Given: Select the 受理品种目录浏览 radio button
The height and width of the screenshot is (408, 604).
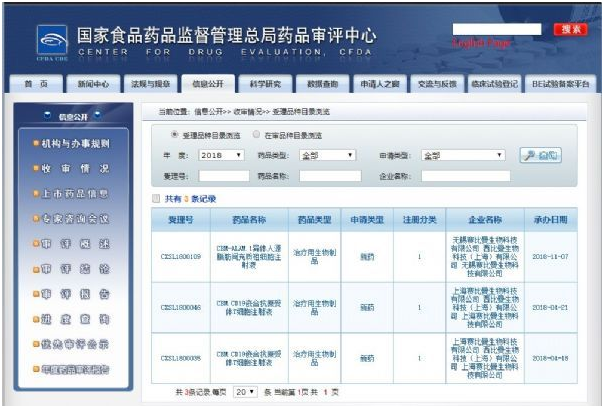Looking at the screenshot, I should (x=174, y=134).
